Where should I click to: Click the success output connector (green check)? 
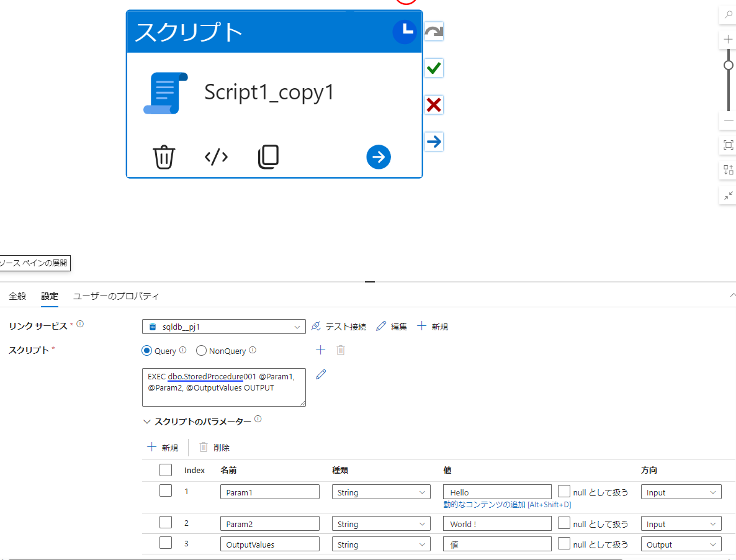pyautogui.click(x=433, y=68)
